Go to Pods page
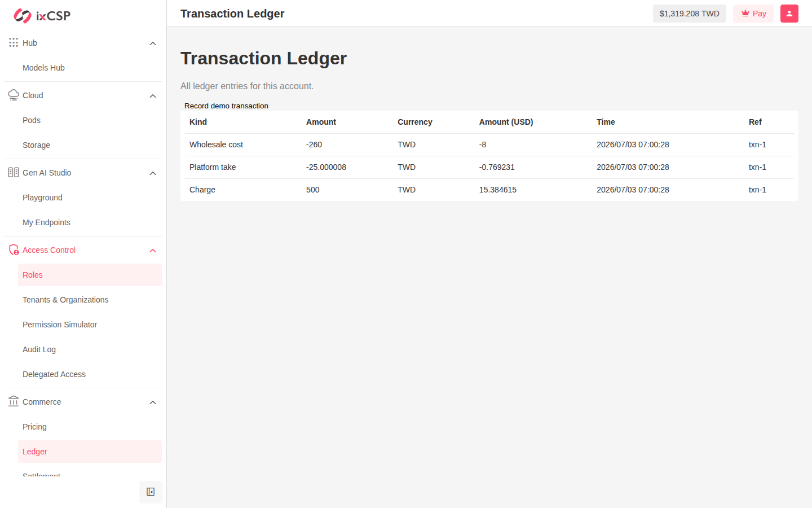Viewport: 812px width, 508px height. pyautogui.click(x=90, y=120)
